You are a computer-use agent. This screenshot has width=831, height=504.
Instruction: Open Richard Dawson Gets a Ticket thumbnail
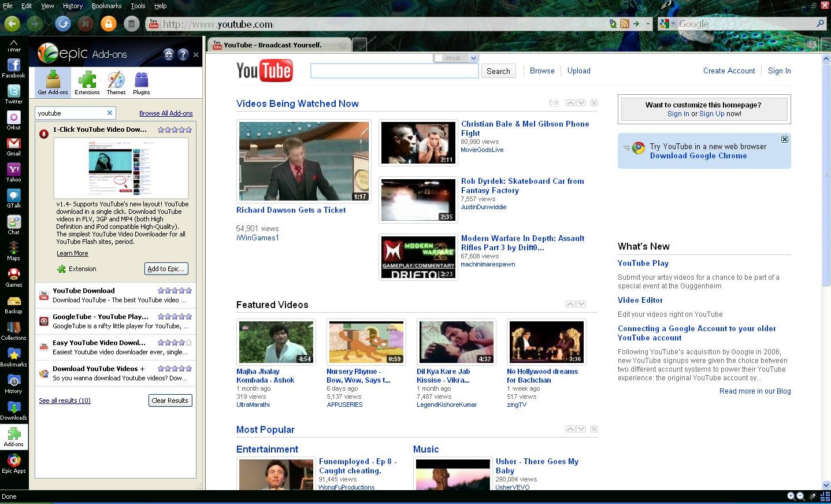click(x=304, y=161)
